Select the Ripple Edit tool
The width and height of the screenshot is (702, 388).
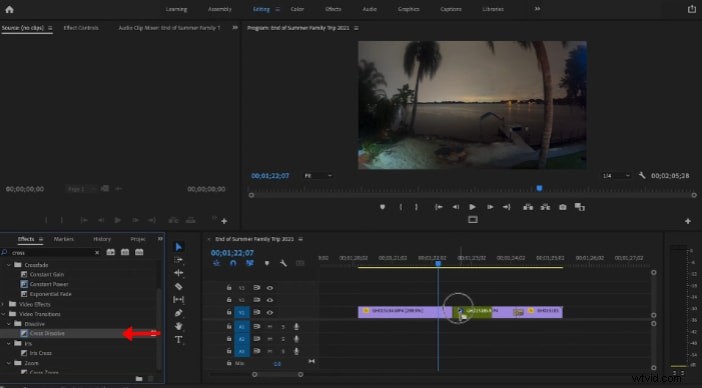179,273
